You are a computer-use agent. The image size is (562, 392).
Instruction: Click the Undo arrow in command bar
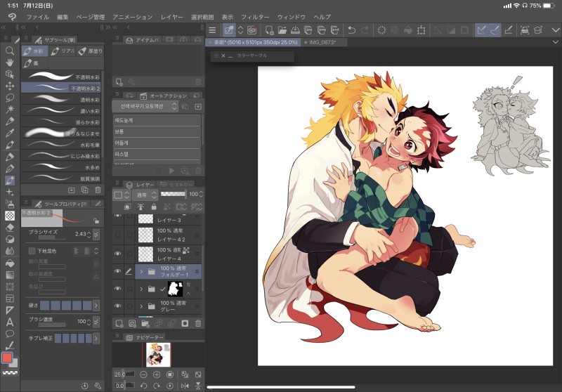pos(352,30)
